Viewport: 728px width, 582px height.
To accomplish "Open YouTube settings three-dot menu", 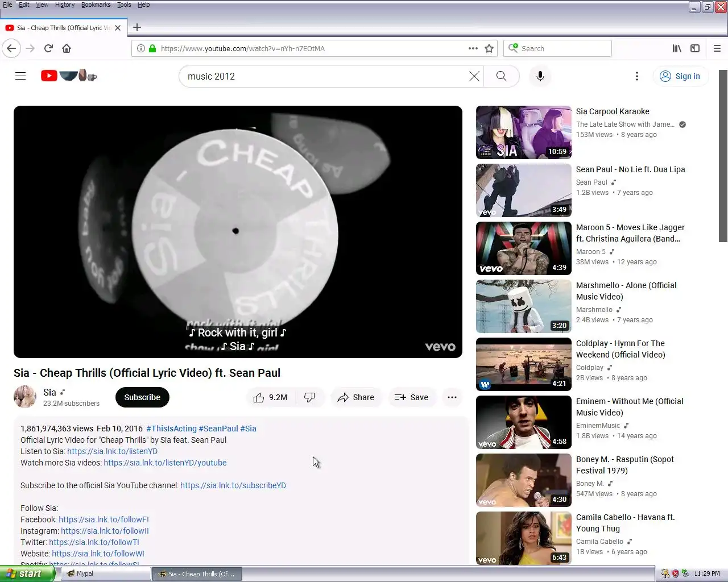I will pos(637,76).
